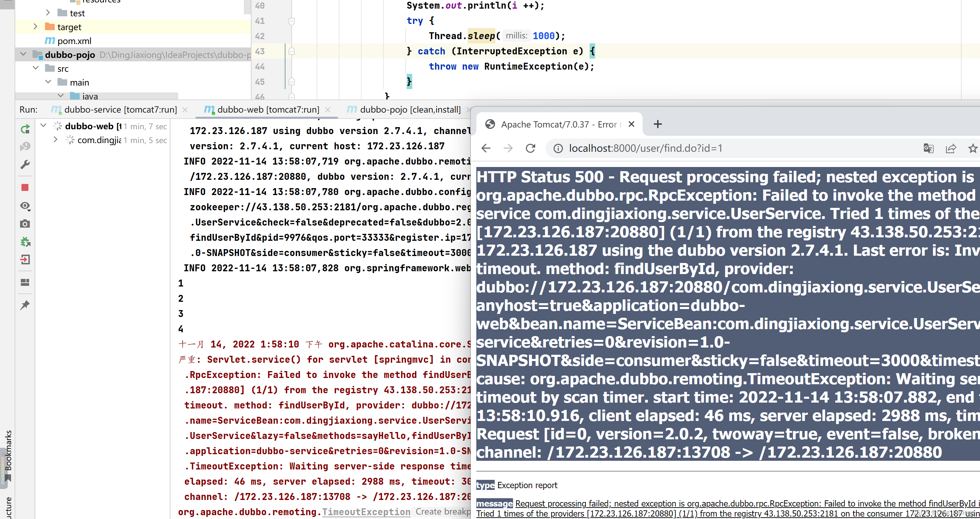Click Create breakpoint in console
Viewport: 980px width, 519px height.
(443, 511)
